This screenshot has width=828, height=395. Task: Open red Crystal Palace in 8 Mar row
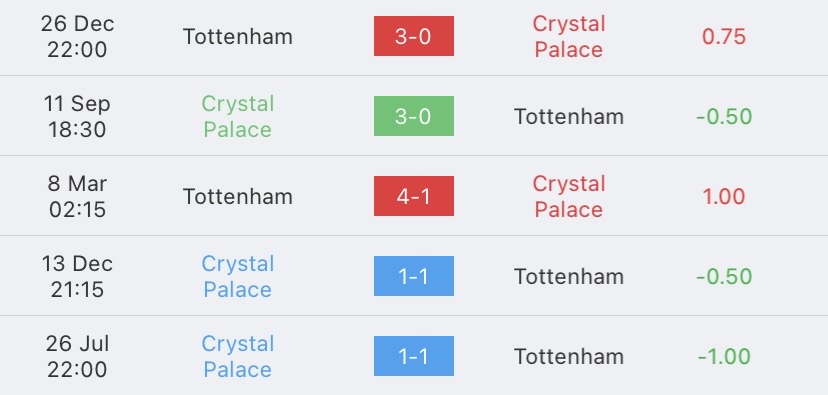tap(569, 196)
